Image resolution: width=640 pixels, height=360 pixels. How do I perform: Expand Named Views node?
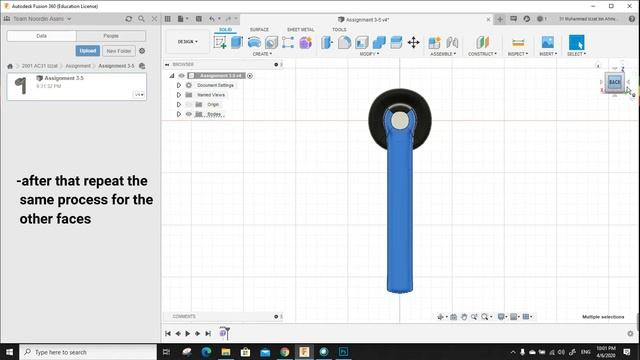[x=178, y=95]
